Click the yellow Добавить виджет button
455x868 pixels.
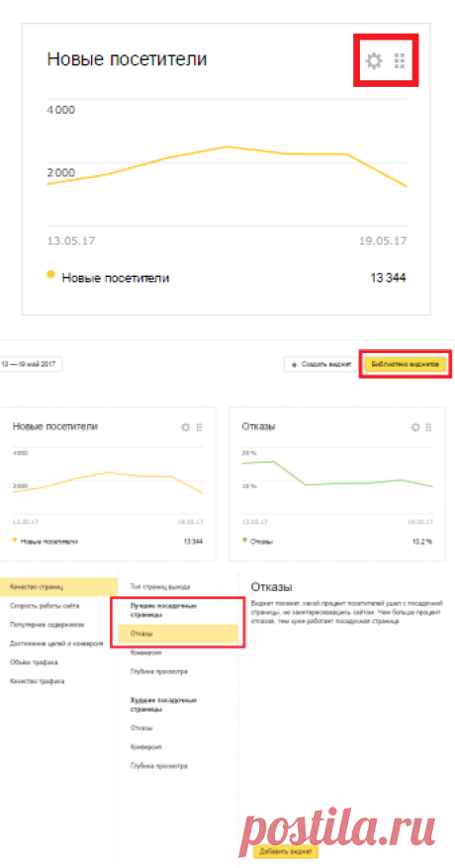[286, 851]
